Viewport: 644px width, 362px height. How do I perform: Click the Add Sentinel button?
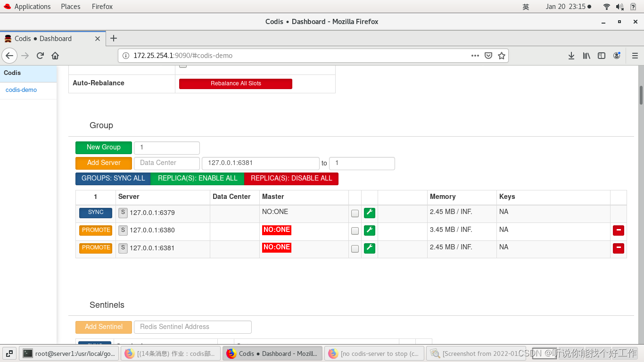104,327
